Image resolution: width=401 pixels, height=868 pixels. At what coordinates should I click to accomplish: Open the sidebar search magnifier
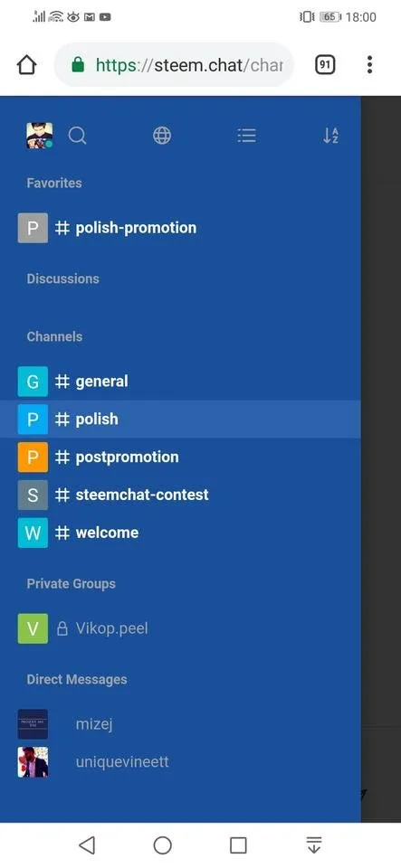point(78,136)
